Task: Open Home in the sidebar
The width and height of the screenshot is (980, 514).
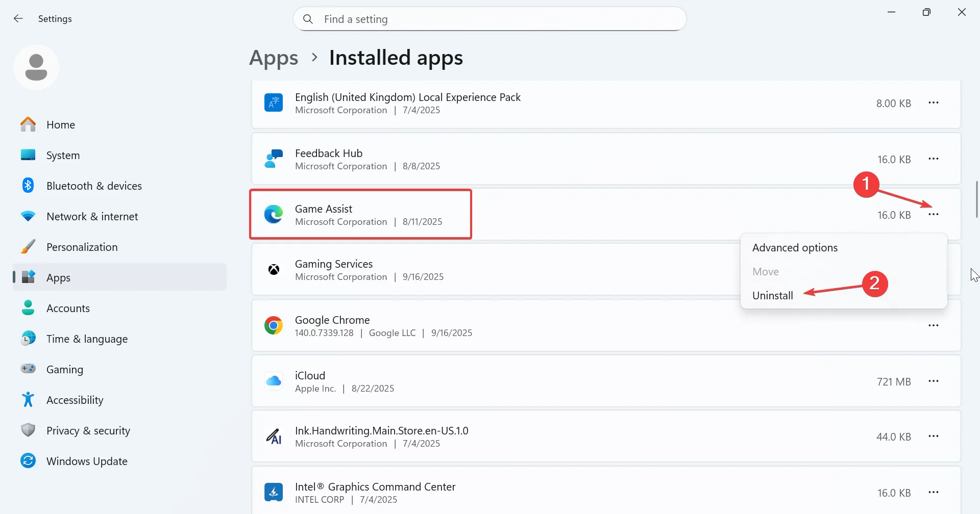Action: pos(61,124)
